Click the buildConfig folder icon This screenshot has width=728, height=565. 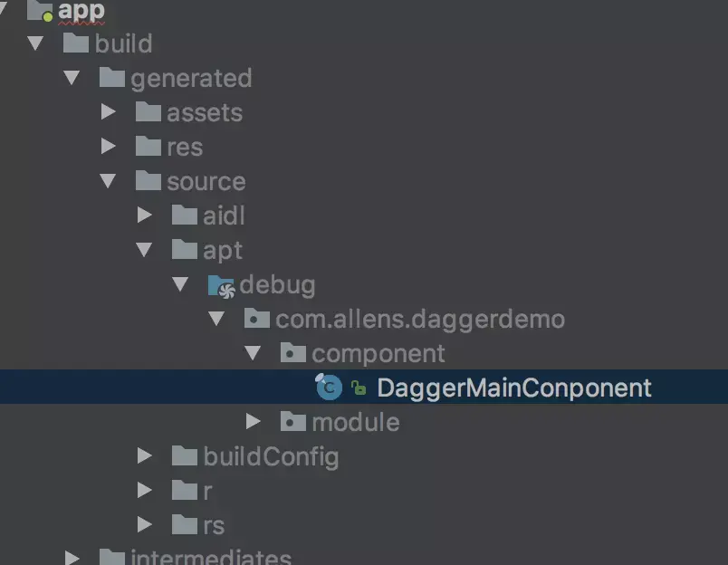click(x=185, y=455)
